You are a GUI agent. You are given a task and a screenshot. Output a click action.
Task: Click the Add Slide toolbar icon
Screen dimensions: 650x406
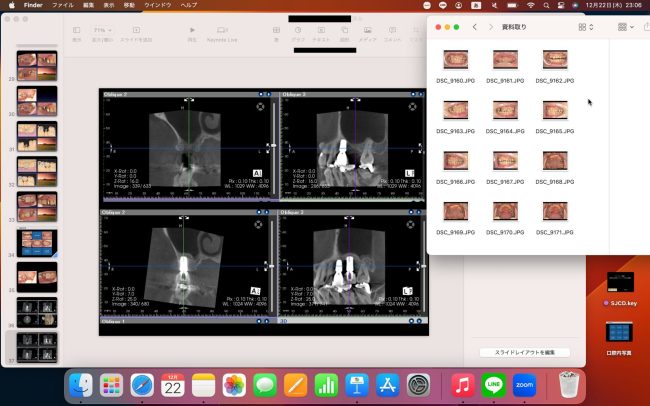click(x=135, y=31)
